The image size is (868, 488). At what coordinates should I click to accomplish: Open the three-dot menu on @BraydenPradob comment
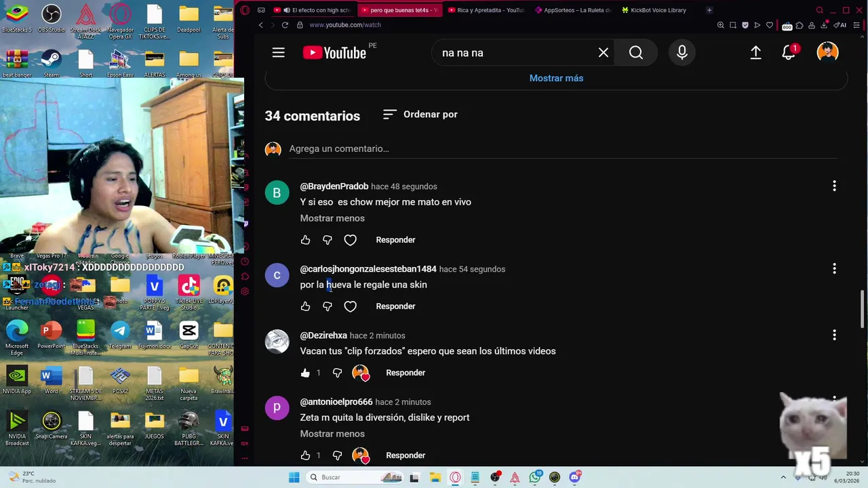(x=834, y=186)
